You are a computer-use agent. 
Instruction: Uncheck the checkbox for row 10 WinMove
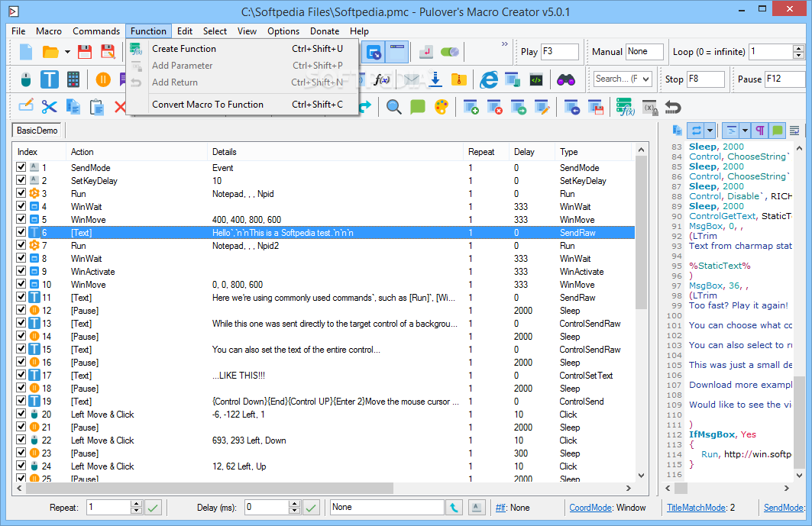pos(21,284)
